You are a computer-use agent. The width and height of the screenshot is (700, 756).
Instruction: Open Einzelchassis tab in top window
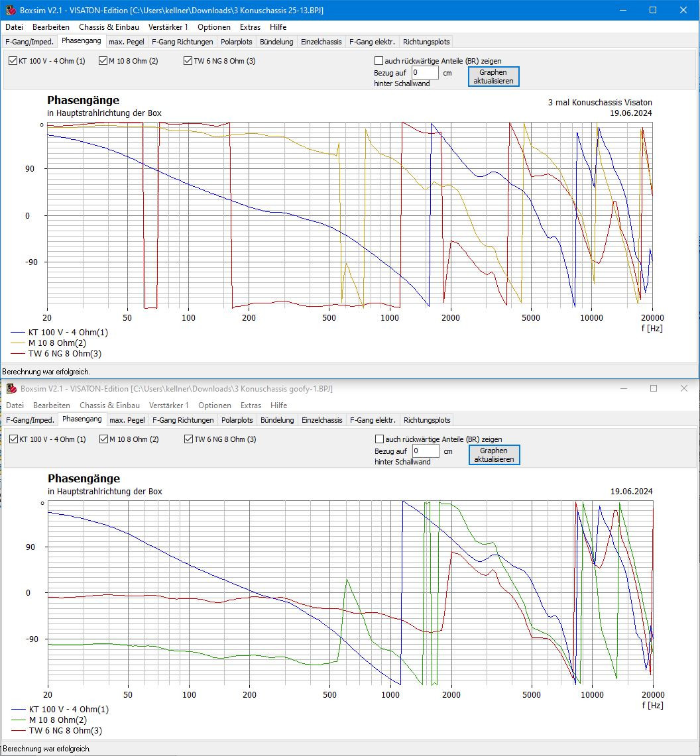pyautogui.click(x=321, y=42)
